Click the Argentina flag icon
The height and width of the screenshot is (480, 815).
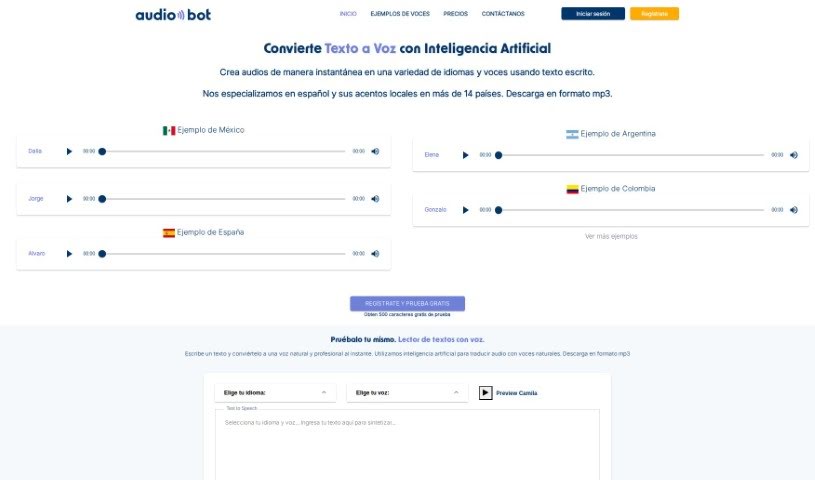click(x=572, y=134)
